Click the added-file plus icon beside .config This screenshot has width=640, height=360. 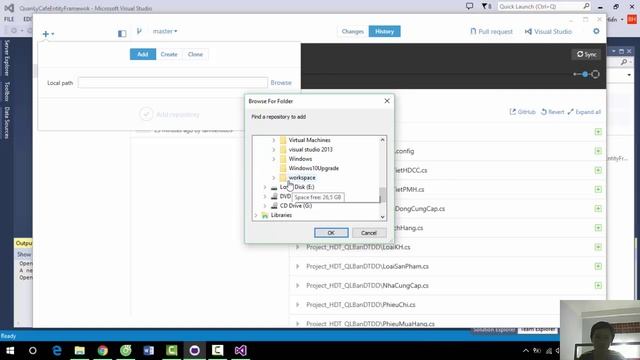point(598,151)
